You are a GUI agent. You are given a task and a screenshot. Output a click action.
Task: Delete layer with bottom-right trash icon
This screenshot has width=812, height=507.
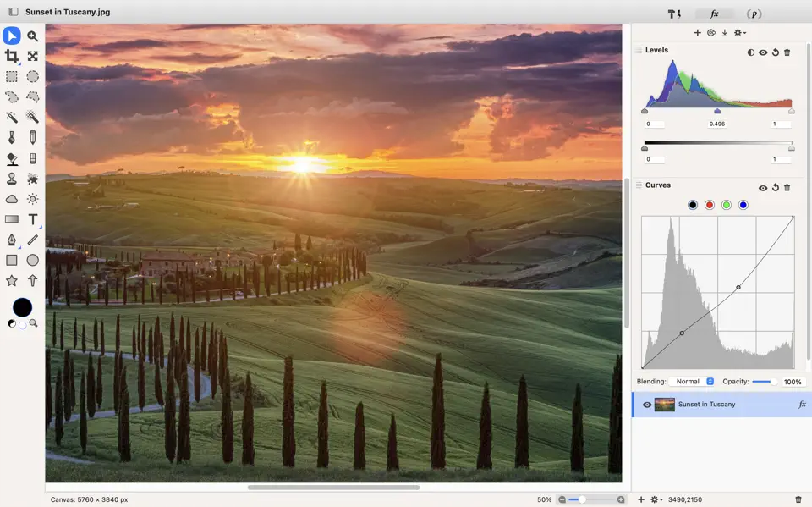point(798,499)
